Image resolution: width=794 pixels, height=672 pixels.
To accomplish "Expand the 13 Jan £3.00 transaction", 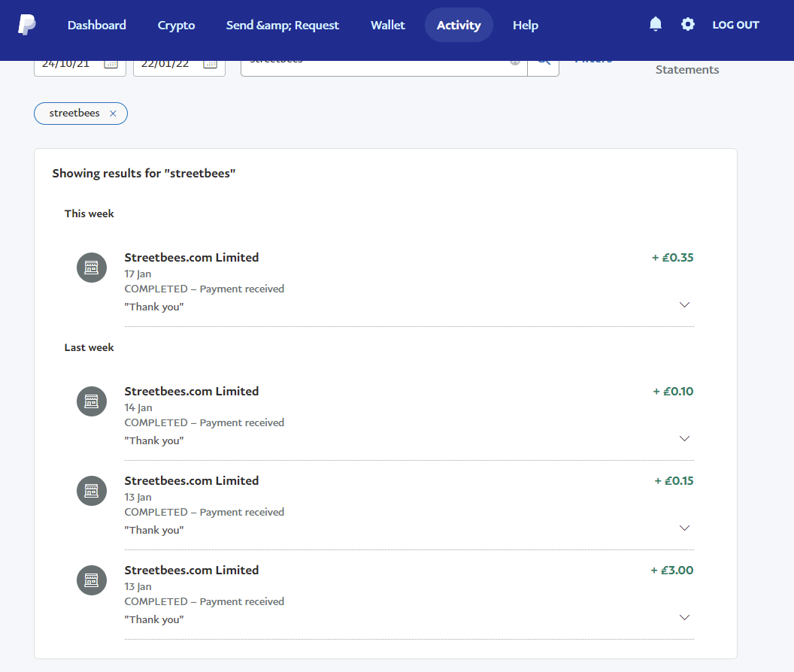I will (x=685, y=617).
